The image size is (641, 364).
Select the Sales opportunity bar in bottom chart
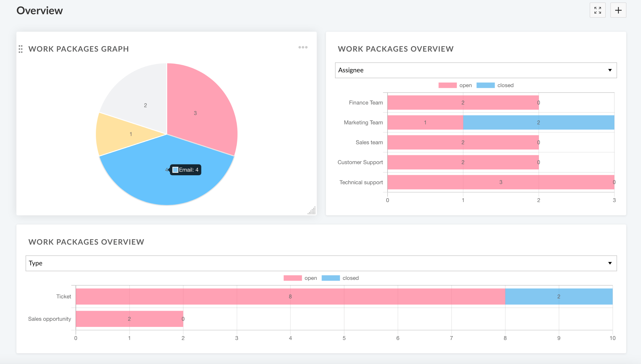(x=129, y=319)
